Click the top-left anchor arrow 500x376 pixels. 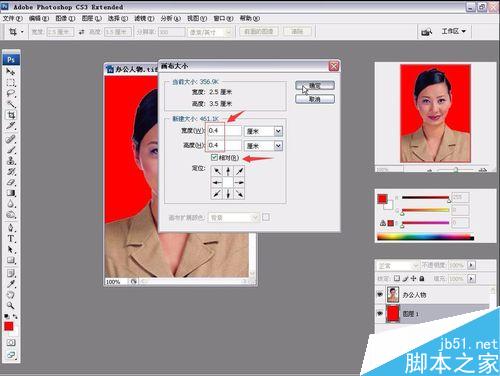pos(217,171)
